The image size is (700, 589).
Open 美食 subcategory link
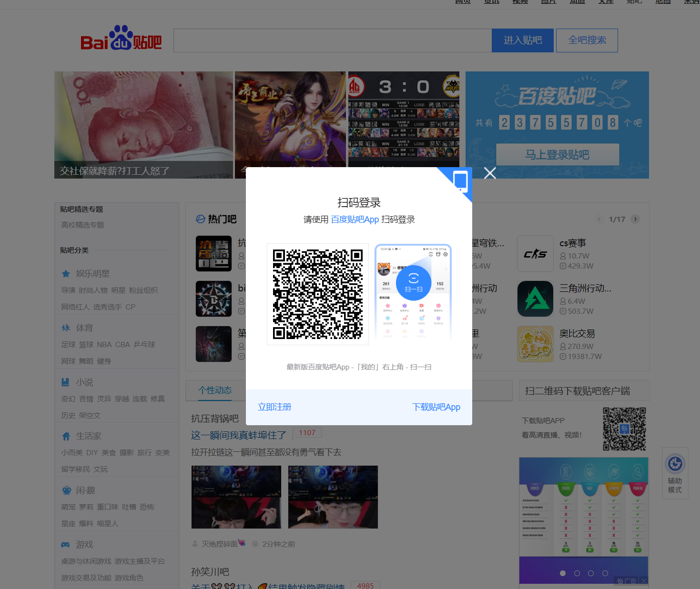pos(109,453)
